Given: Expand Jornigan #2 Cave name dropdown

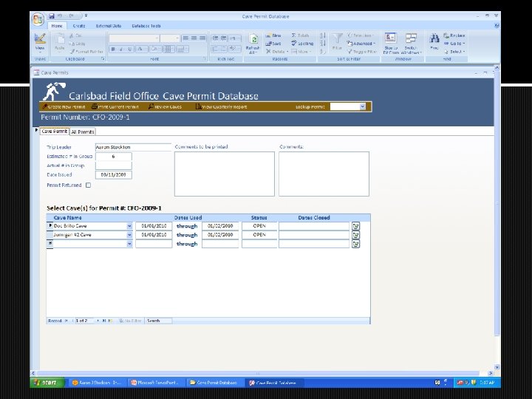Looking at the screenshot, I should point(129,235).
